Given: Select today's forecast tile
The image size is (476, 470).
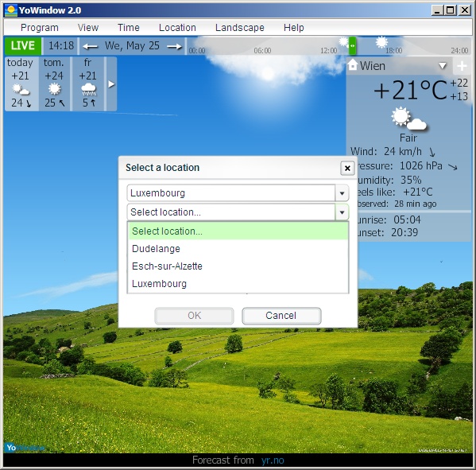Looking at the screenshot, I should coord(21,84).
